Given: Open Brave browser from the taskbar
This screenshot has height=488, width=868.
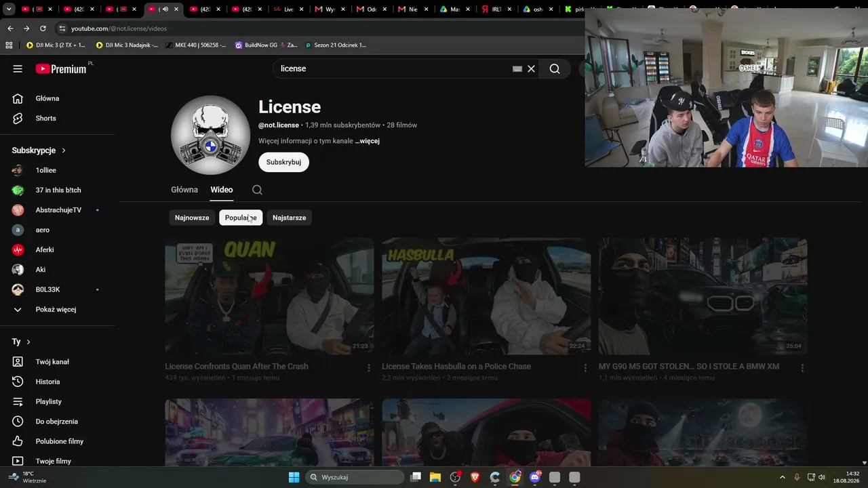Looking at the screenshot, I should pos(475,477).
